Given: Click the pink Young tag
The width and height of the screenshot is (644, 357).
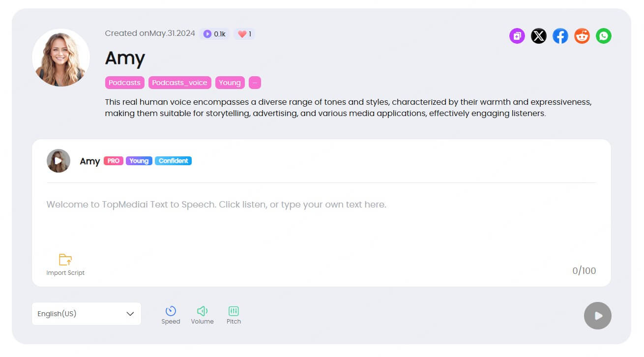Looking at the screenshot, I should pos(230,83).
